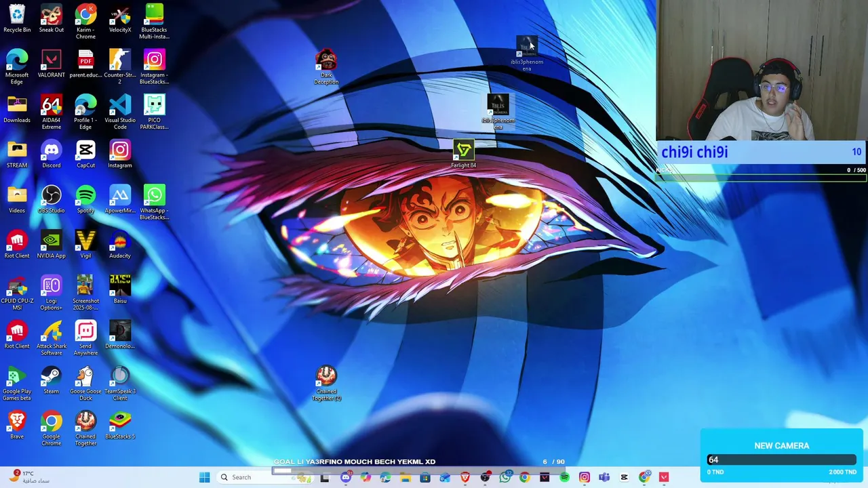Open Outlook from the taskbar
The width and height of the screenshot is (868, 488).
click(x=445, y=477)
